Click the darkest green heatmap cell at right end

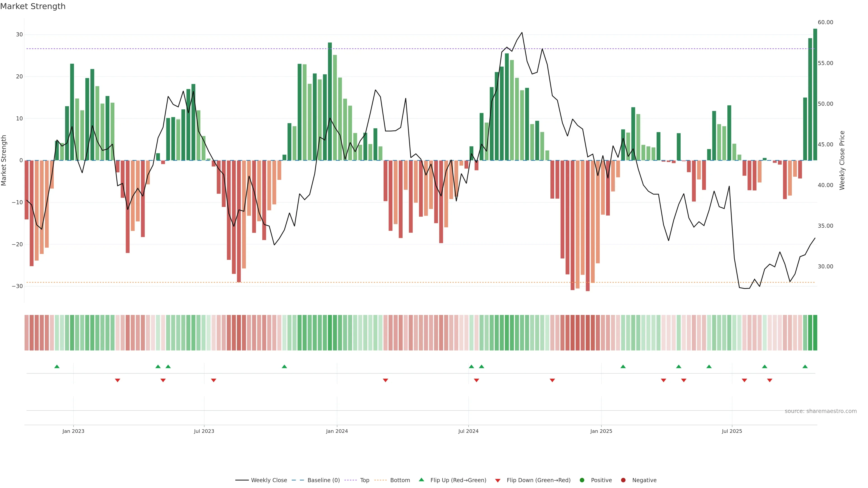click(x=815, y=332)
